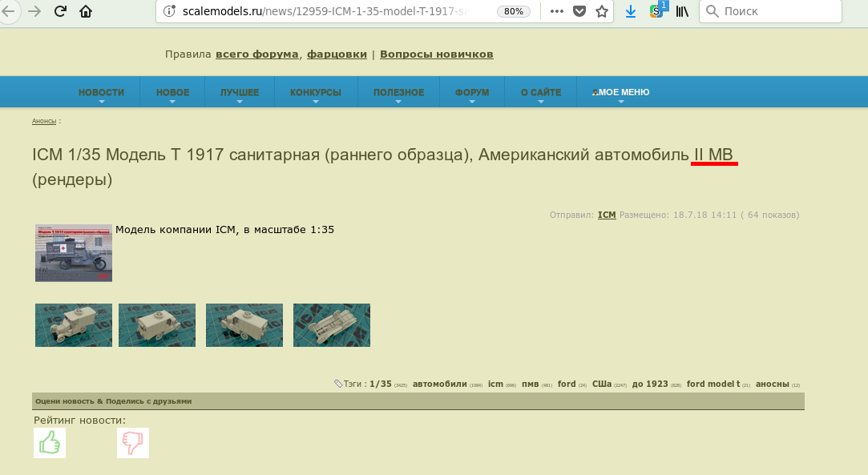This screenshot has width=868, height=475.
Task: Click the 80% zoom level badge
Action: click(x=514, y=11)
